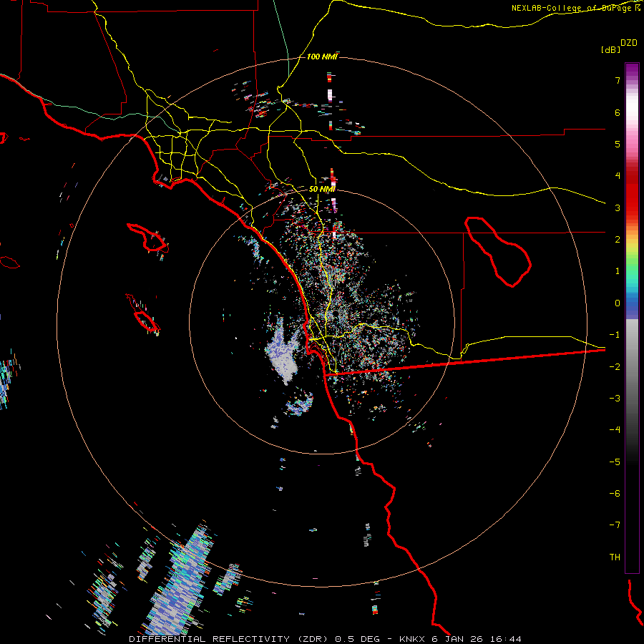Select the -4 dB tick label
The width and height of the screenshot is (644, 644).
(x=615, y=430)
